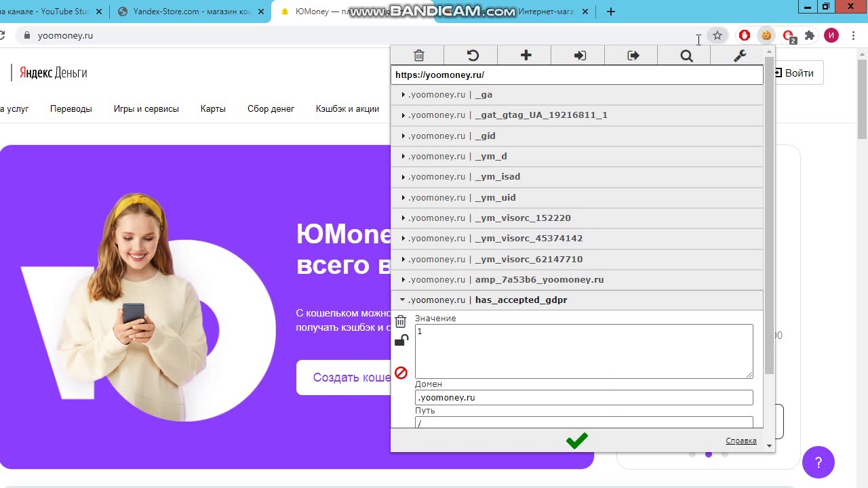The width and height of the screenshot is (868, 488).
Task: Add a new cookie with plus icon
Action: click(x=526, y=56)
